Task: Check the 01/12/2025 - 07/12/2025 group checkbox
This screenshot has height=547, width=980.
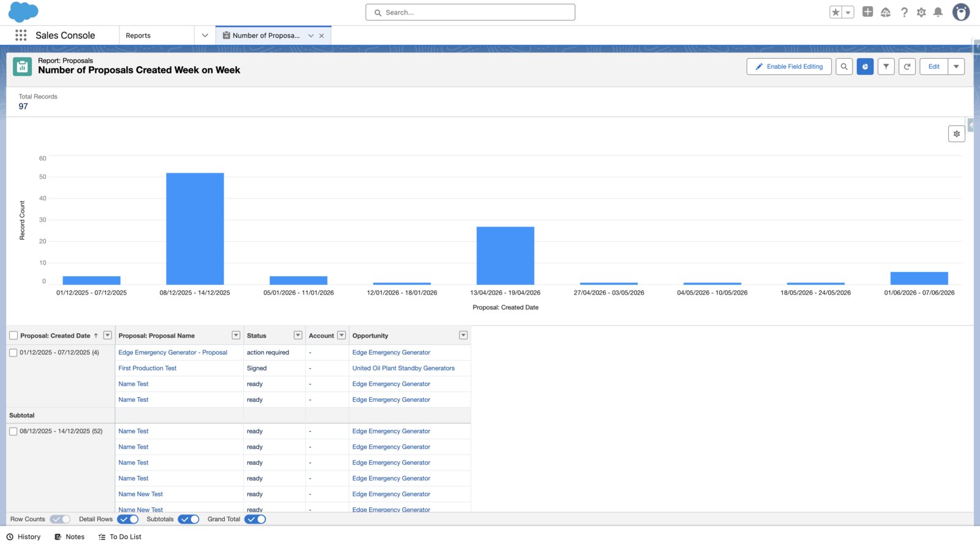Action: point(13,353)
